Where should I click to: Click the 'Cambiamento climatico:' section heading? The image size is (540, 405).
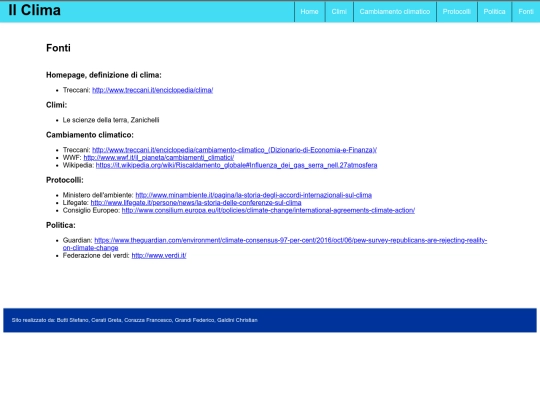tap(90, 135)
